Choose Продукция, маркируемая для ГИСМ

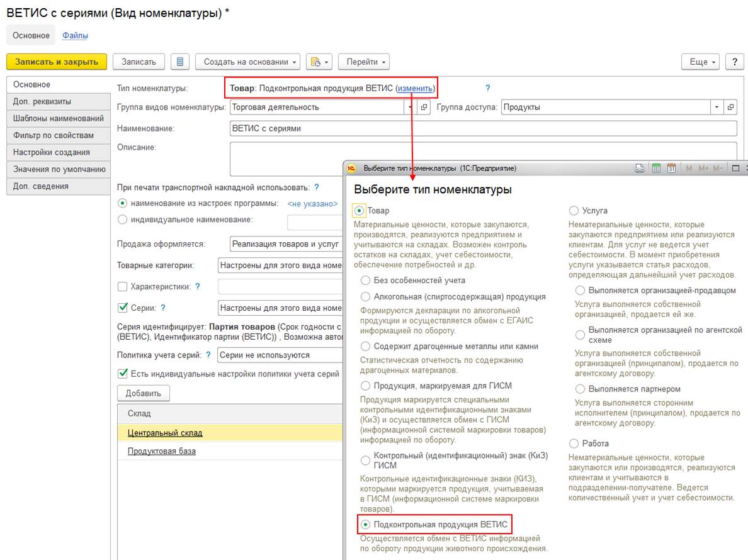[365, 386]
